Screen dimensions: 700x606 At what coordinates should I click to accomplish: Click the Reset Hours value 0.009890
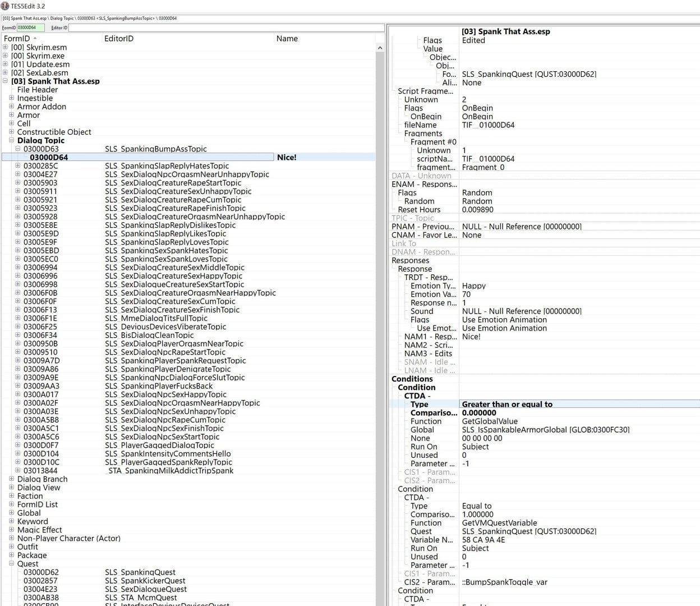(x=478, y=209)
